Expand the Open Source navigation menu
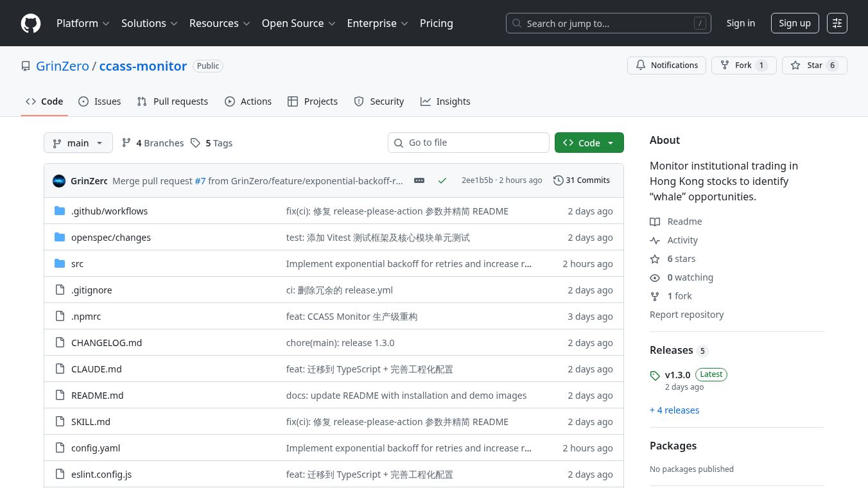The height and width of the screenshot is (488, 868). (298, 23)
